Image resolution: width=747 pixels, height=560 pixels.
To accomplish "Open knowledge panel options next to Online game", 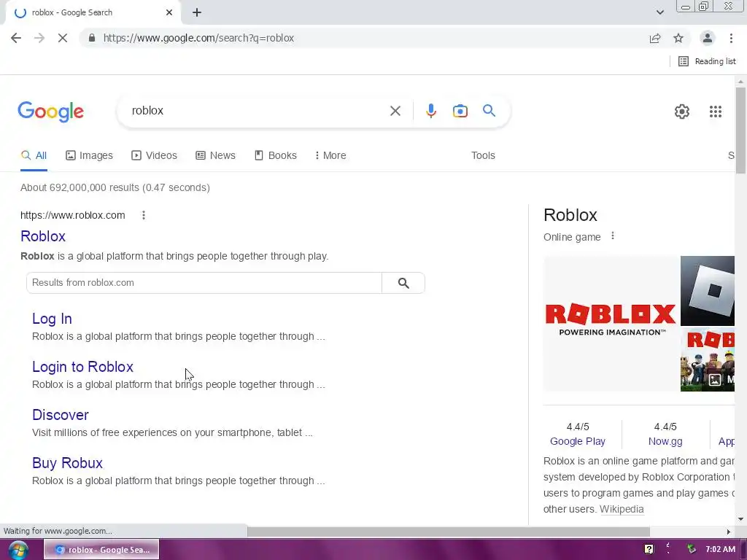I will point(613,236).
